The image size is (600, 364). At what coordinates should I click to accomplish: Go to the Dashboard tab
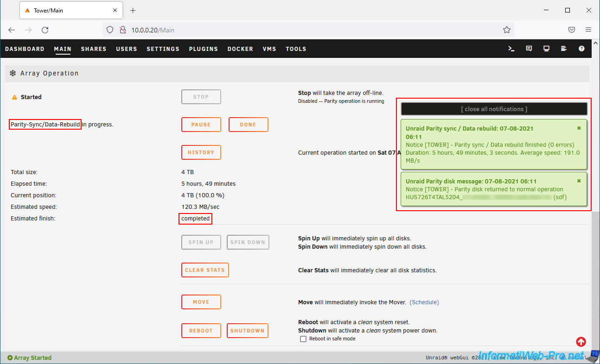tap(25, 49)
